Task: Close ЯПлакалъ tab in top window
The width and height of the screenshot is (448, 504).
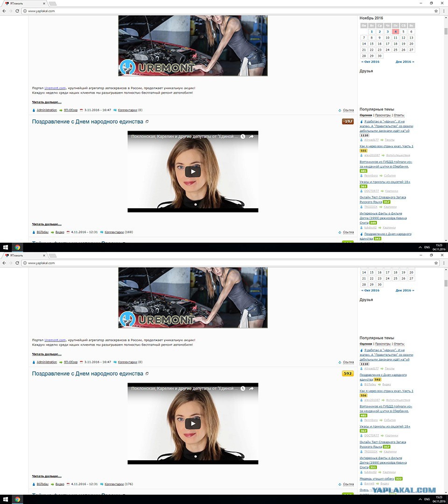Action: [44, 3]
